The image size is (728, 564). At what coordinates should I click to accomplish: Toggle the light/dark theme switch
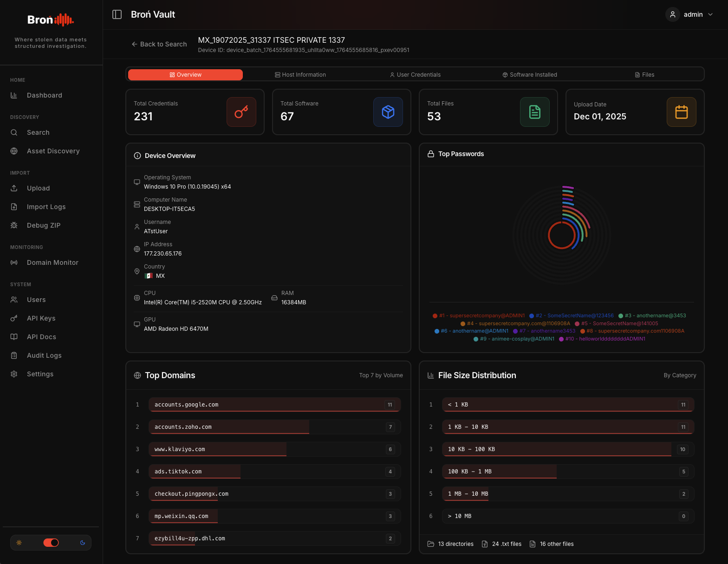pyautogui.click(x=51, y=543)
